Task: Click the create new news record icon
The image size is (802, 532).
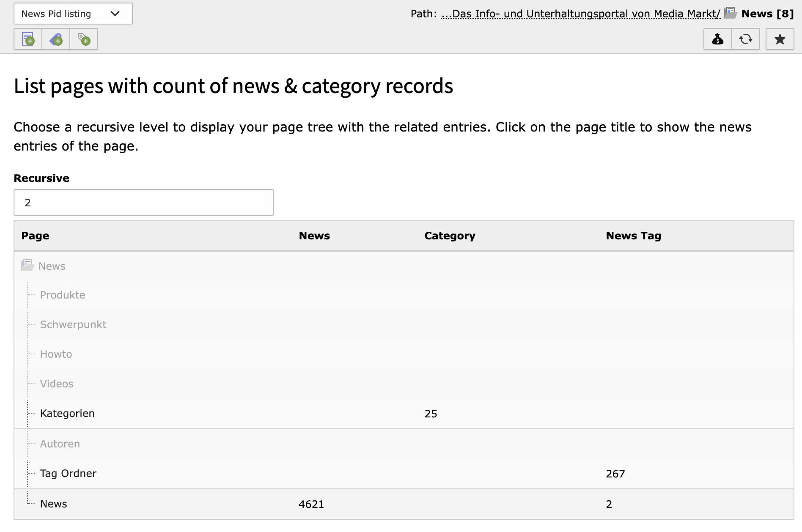Action: 28,39
